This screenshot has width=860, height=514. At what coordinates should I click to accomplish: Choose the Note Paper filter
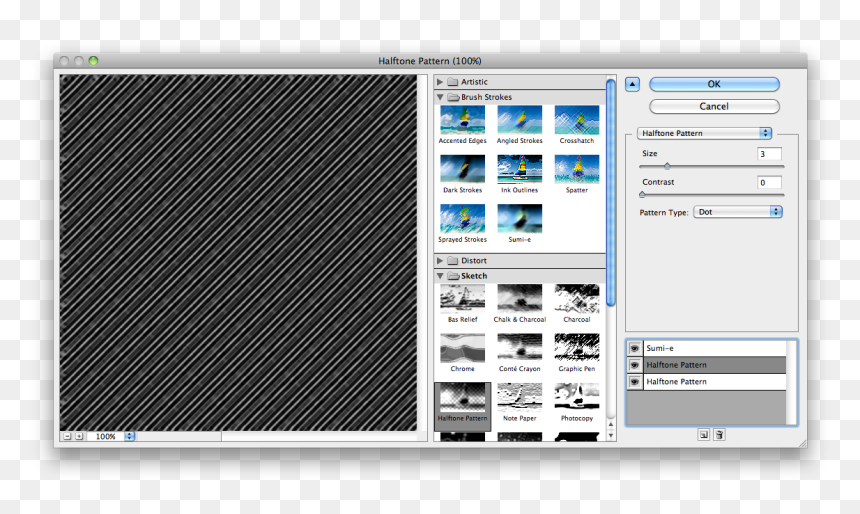pyautogui.click(x=519, y=398)
